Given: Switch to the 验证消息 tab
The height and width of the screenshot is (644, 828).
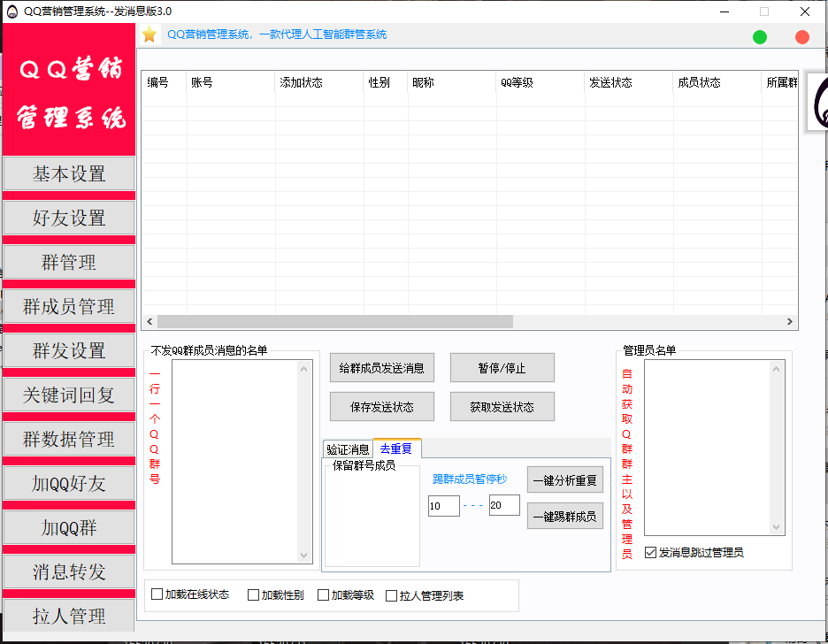Looking at the screenshot, I should click(x=348, y=449).
